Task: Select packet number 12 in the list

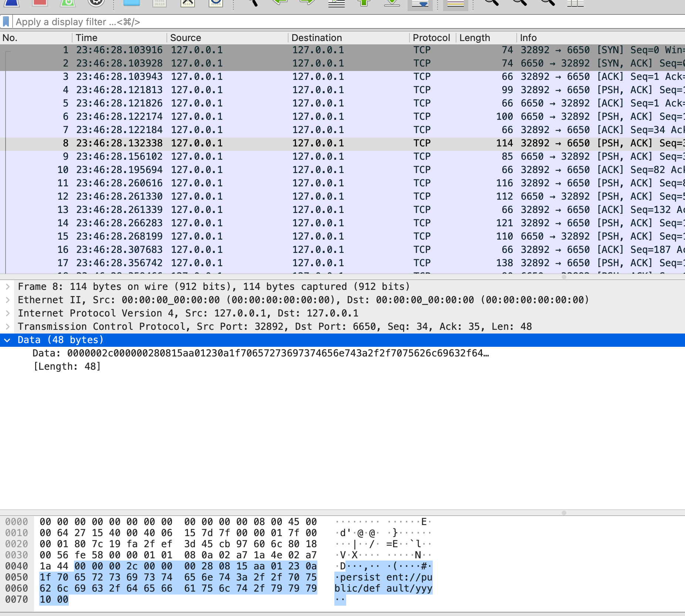Action: [x=222, y=196]
